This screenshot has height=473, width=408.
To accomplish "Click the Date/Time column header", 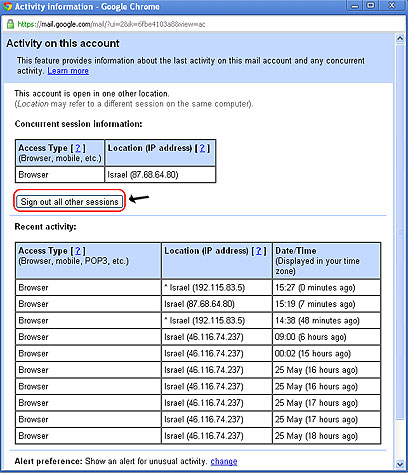I will pos(326,261).
